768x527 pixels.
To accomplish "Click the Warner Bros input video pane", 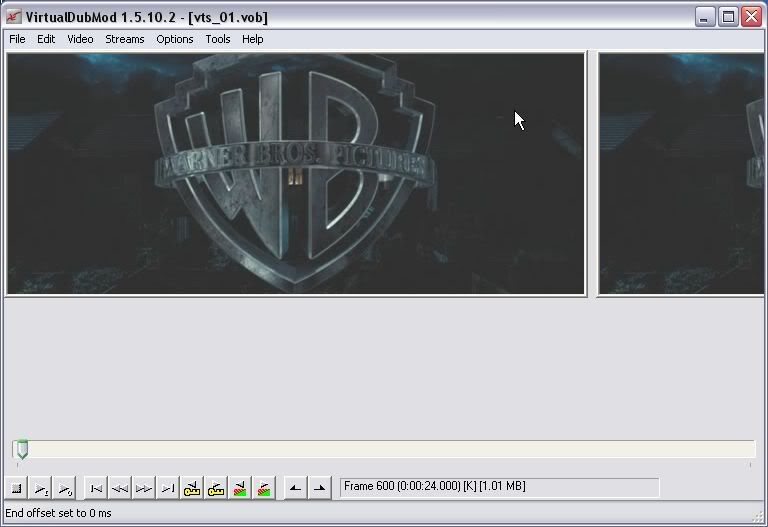I will tap(296, 174).
